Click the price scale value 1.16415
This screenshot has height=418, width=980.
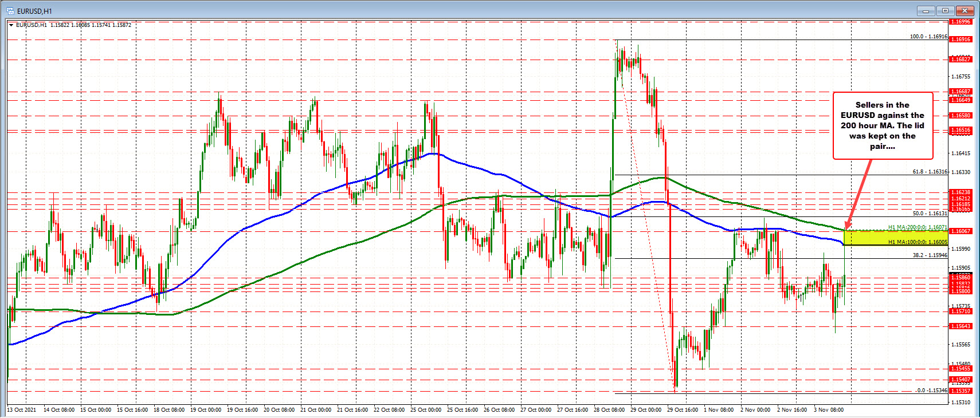[x=961, y=153]
